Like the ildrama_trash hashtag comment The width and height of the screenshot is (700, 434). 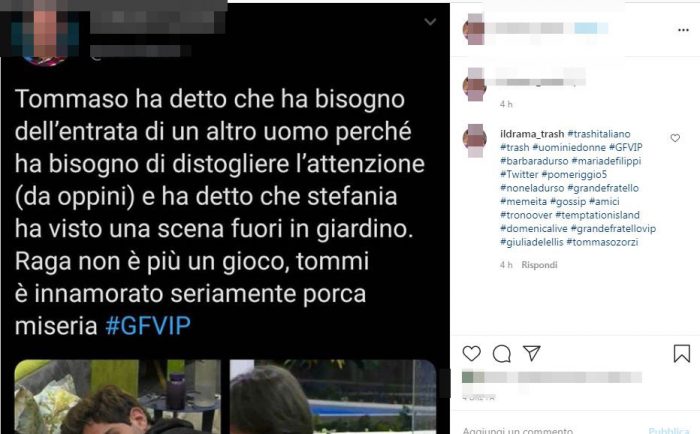(x=675, y=138)
